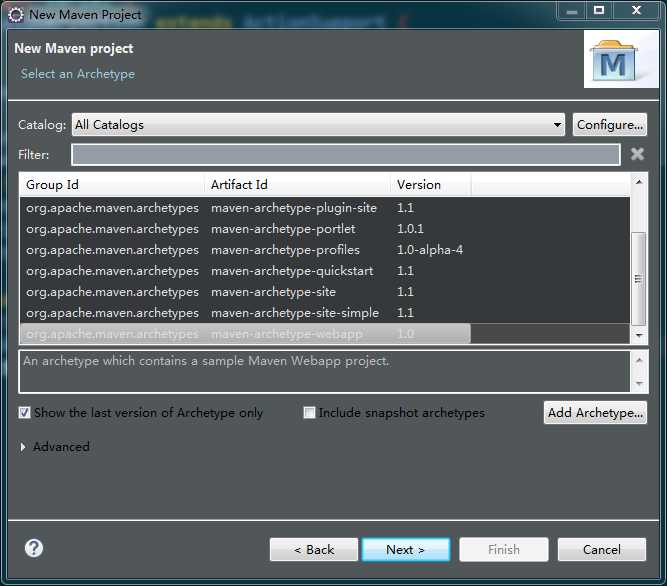The width and height of the screenshot is (667, 586).
Task: Sort by the Artifact Id column header
Action: pos(297,185)
